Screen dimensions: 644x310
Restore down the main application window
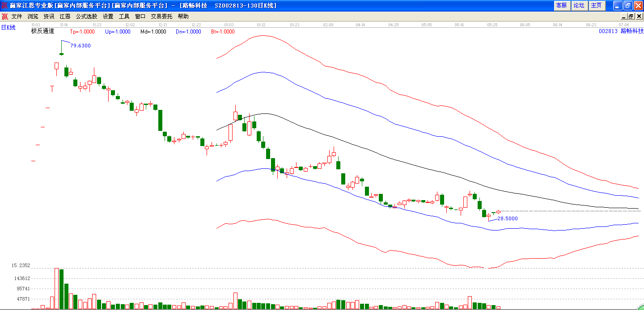tap(628, 5)
